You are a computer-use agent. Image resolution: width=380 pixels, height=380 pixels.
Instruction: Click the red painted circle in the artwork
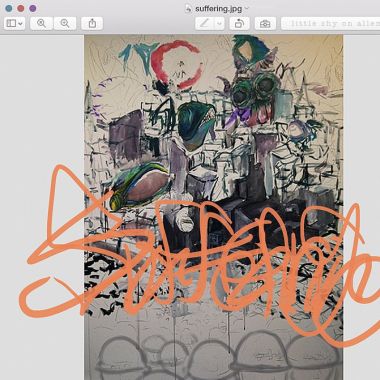coord(177,64)
